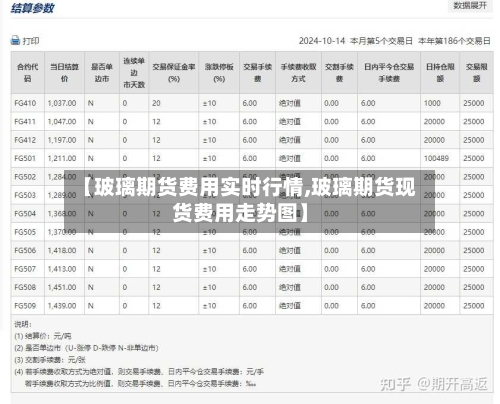
Task: Click the 数据展开 button
Action: pos(470,5)
